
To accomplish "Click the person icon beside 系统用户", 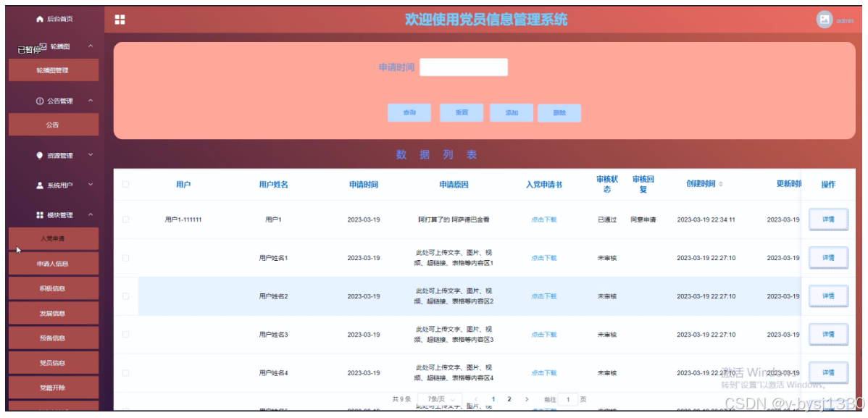I will tap(39, 185).
